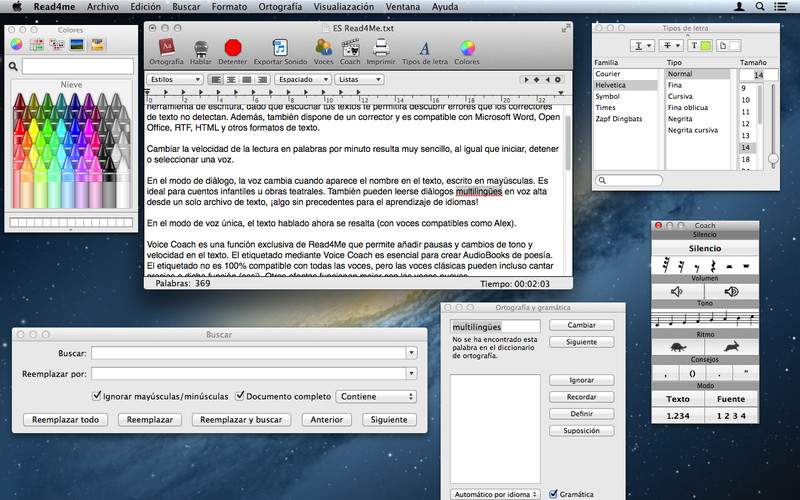
Task: Open the Voces toolbar icon
Action: (323, 47)
